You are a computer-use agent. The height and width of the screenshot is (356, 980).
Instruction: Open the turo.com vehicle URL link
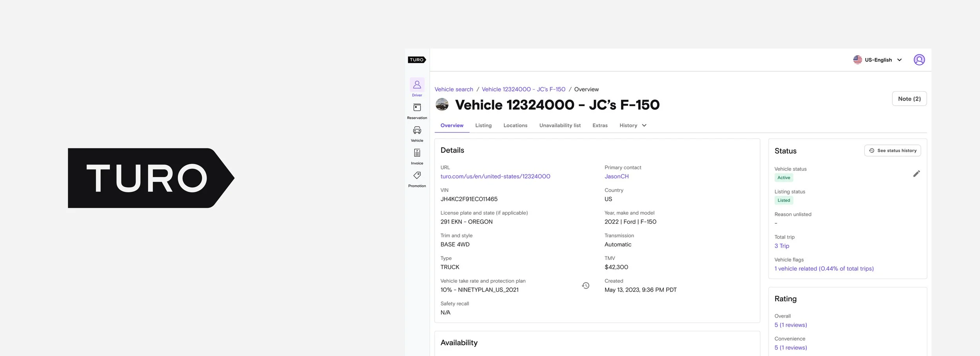495,176
